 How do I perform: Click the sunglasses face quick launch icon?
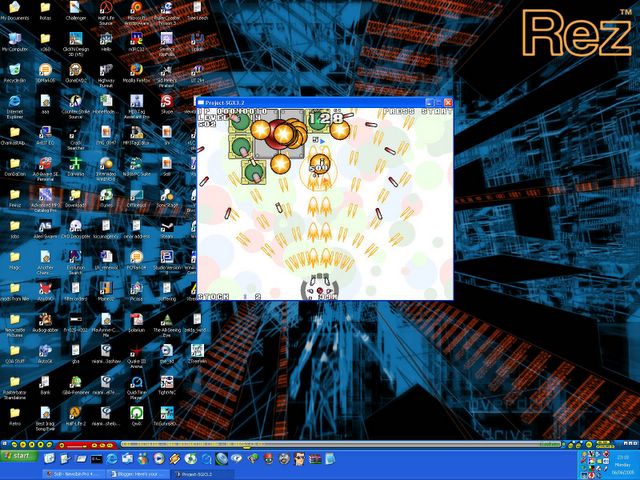pyautogui.click(x=300, y=459)
